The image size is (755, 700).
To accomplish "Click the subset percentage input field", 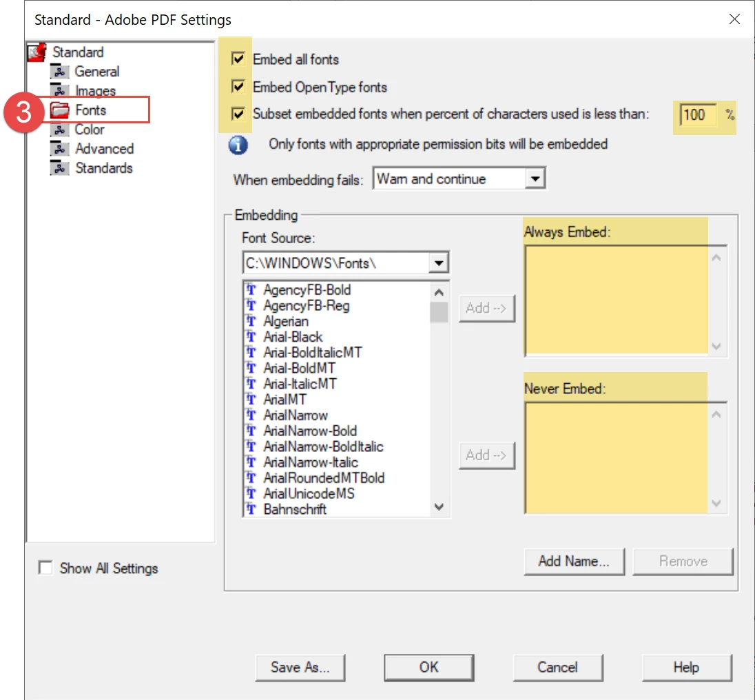I will click(698, 115).
